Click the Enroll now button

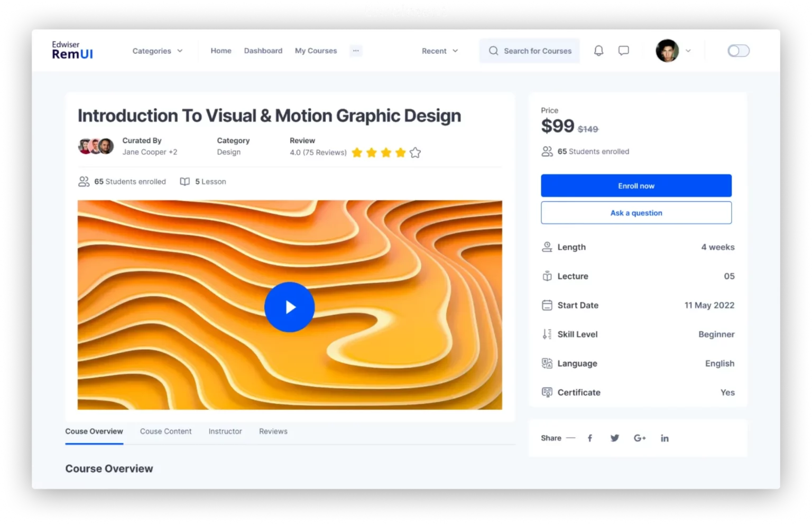click(636, 186)
